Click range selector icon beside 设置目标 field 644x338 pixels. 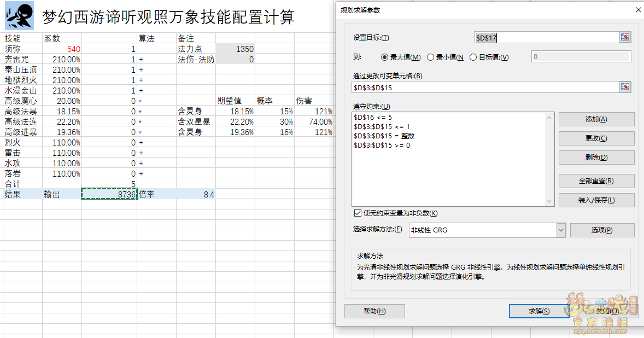coord(625,37)
